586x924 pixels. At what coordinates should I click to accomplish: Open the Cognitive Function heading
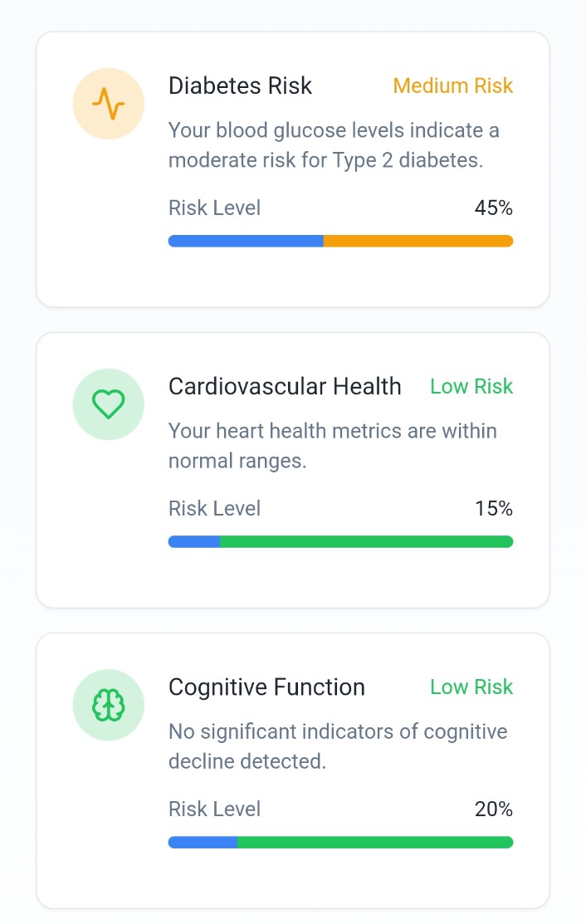click(266, 687)
